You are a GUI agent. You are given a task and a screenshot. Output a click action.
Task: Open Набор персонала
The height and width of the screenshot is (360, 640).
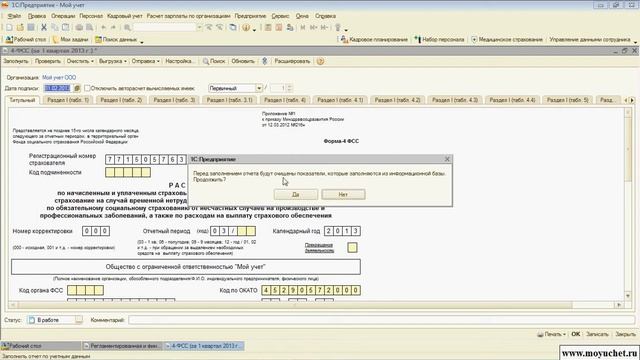(439, 40)
